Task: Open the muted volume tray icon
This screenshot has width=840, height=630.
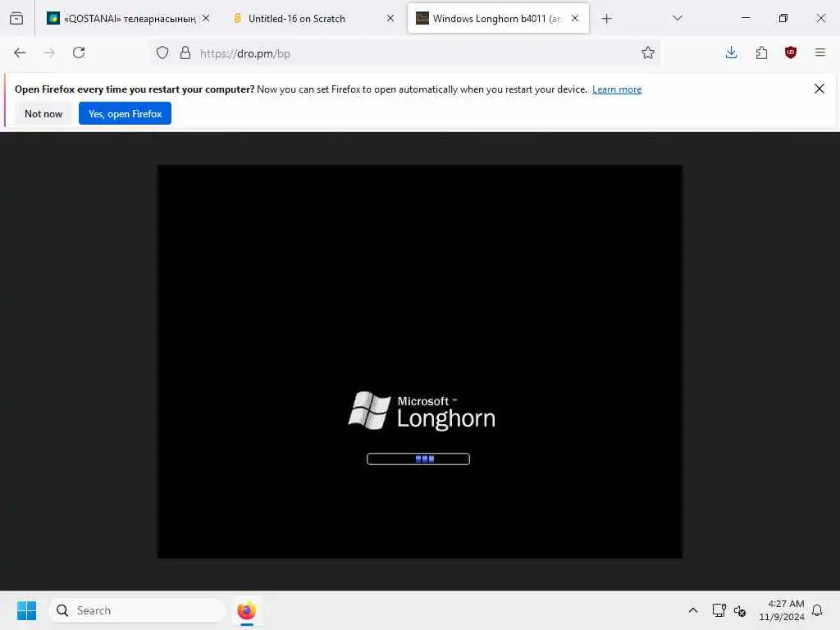Action: coord(740,610)
